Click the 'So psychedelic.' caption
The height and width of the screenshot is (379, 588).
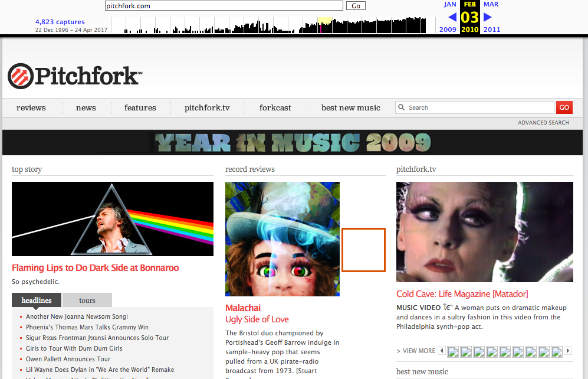click(35, 282)
